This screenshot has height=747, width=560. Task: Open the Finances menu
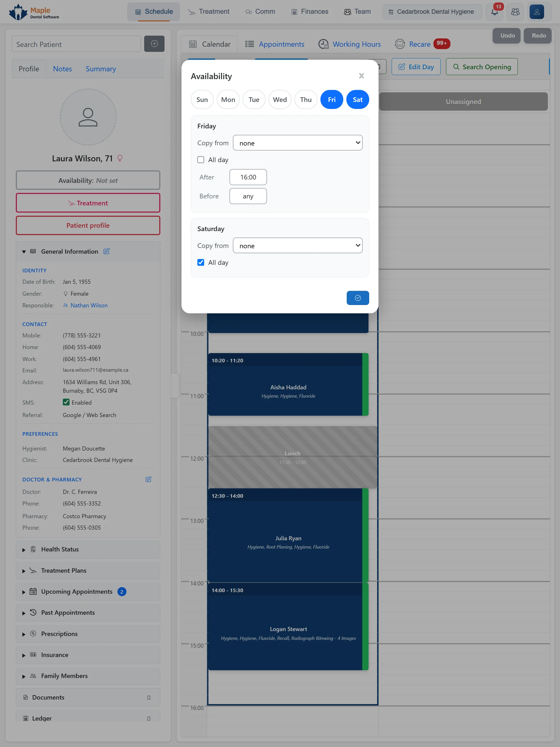[x=310, y=12]
